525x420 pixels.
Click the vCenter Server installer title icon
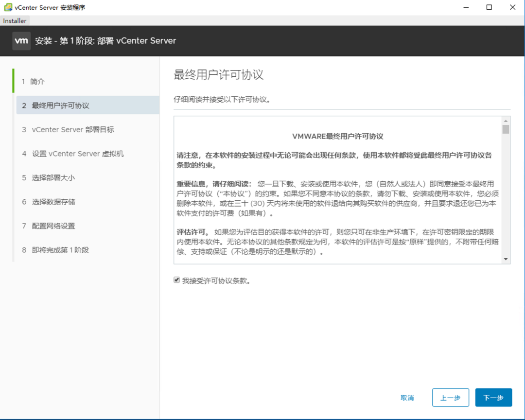tap(8, 7)
